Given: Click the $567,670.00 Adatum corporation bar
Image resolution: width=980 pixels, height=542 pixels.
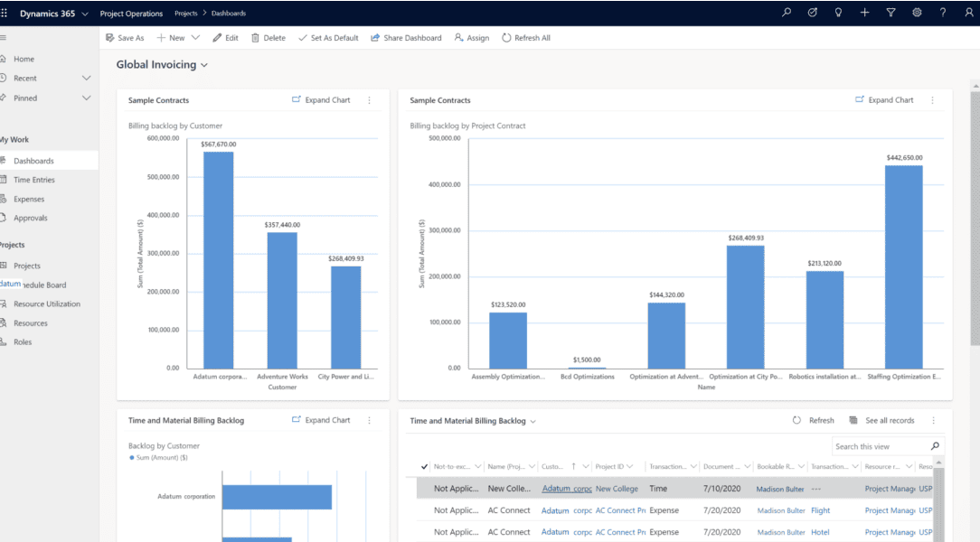Looking at the screenshot, I should [x=219, y=260].
